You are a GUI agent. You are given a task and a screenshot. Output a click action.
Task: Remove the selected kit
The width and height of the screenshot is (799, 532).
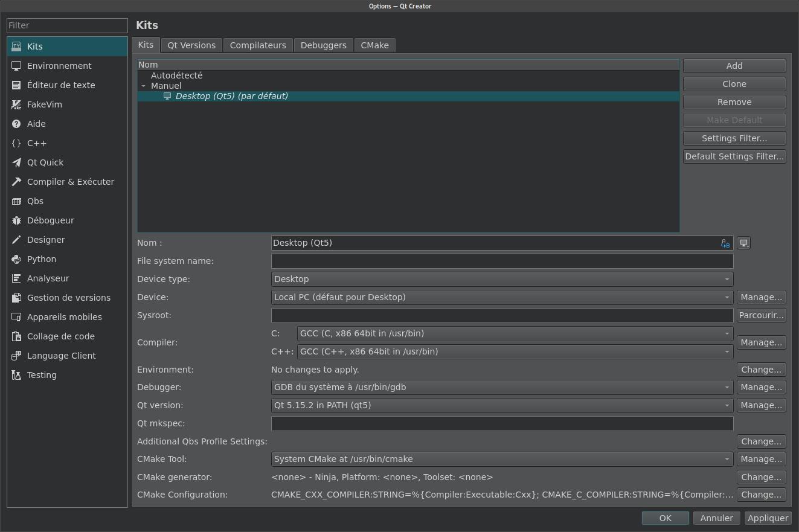click(x=734, y=102)
